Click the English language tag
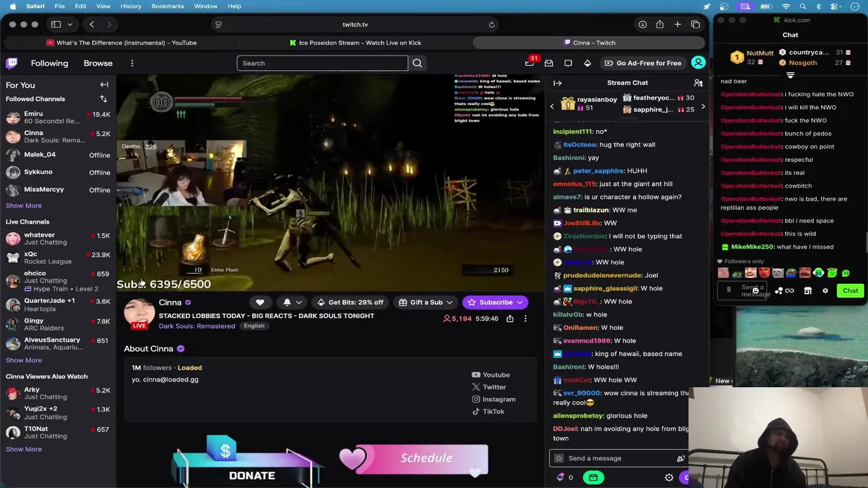 pos(254,326)
